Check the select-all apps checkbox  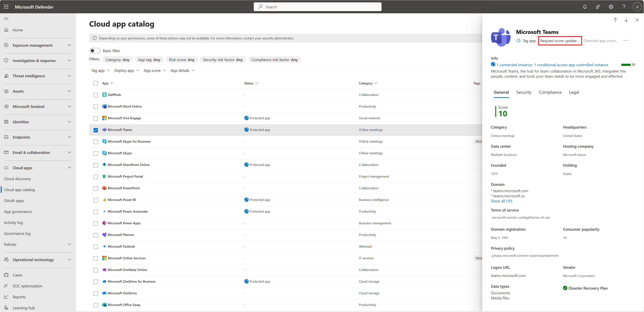(x=96, y=83)
